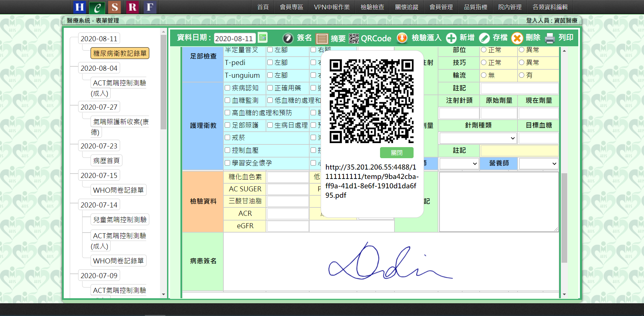Check 控制血壓 checkbox

pyautogui.click(x=227, y=150)
